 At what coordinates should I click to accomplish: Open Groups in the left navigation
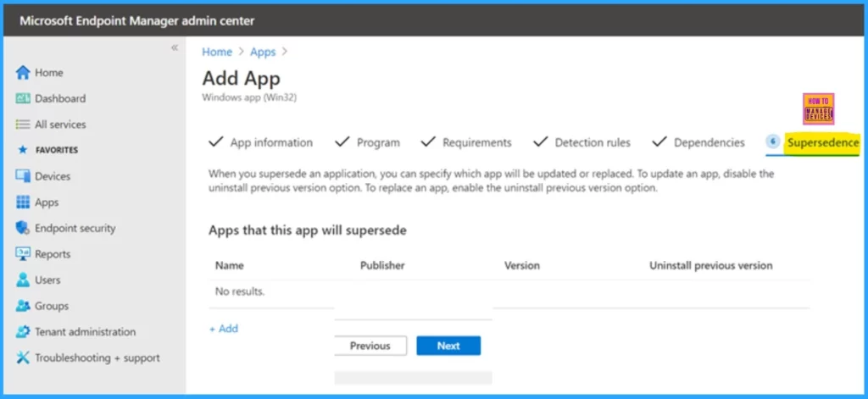(x=52, y=306)
